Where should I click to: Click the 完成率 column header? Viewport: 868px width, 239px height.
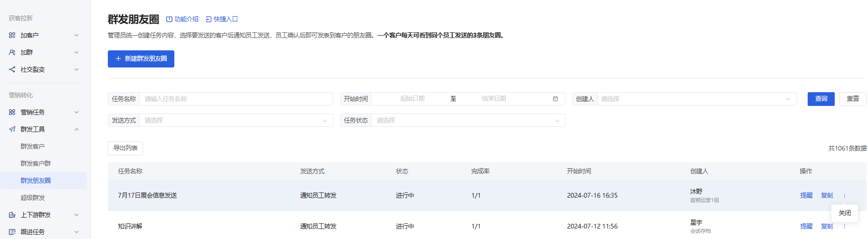coord(480,172)
